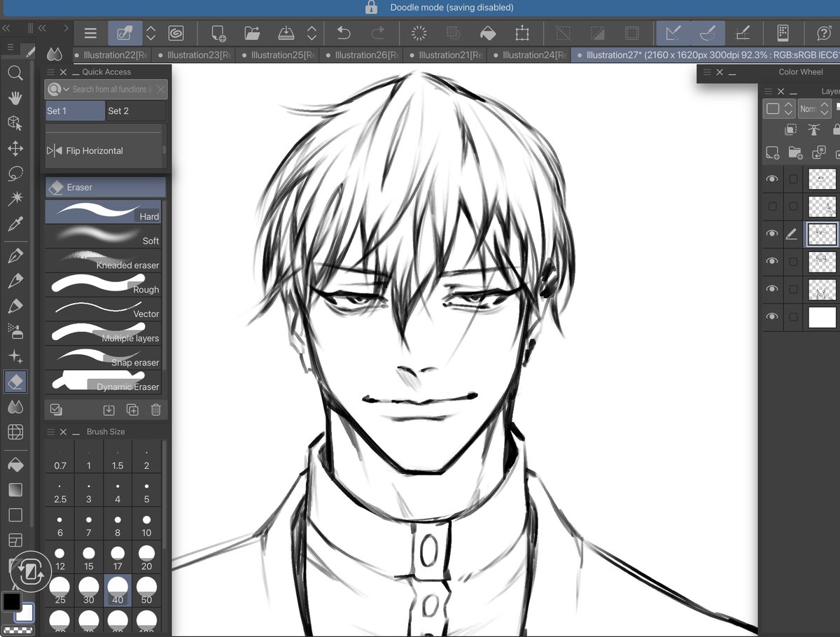The image size is (840, 637).
Task: Delete sub tool with trash icon
Action: tap(156, 410)
